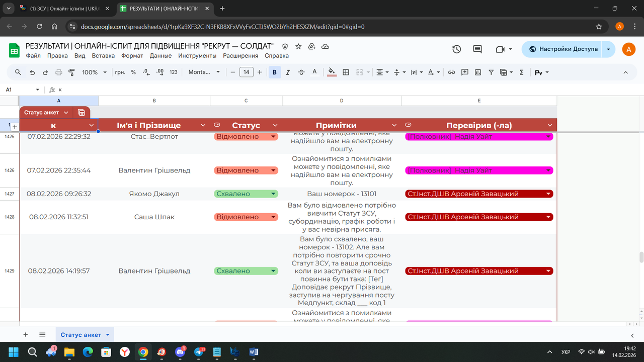
Task: Increase decimal places
Action: pyautogui.click(x=160, y=72)
